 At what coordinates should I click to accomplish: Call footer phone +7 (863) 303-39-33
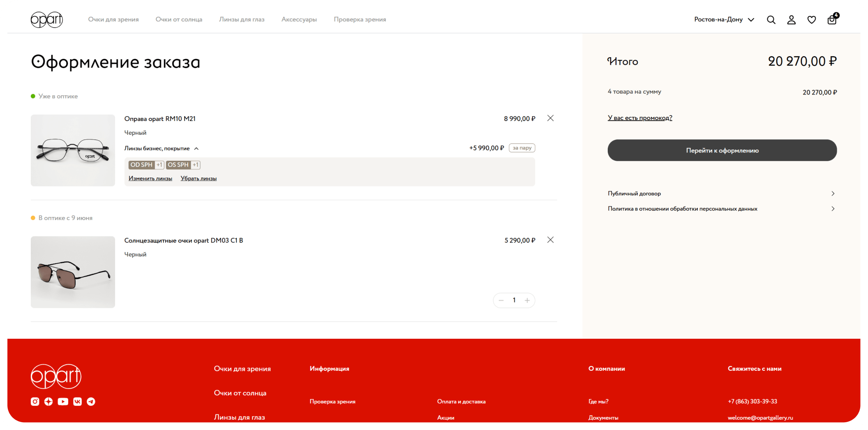tap(752, 402)
